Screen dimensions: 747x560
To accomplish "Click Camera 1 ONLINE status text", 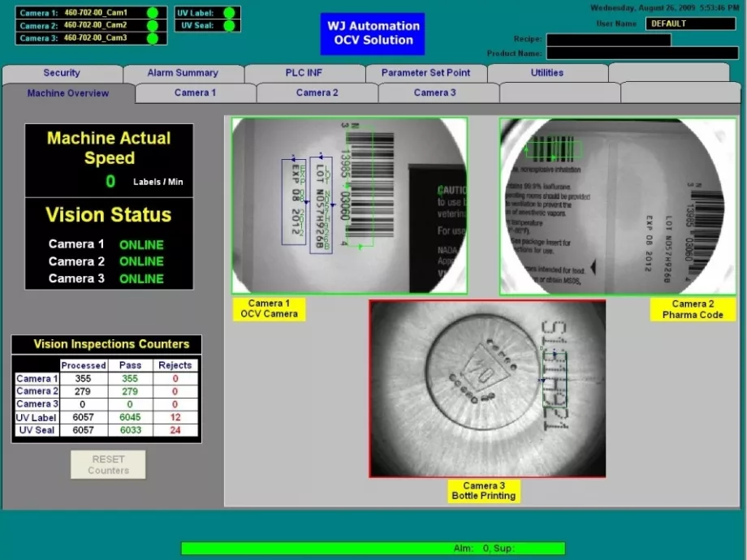I will 141,245.
